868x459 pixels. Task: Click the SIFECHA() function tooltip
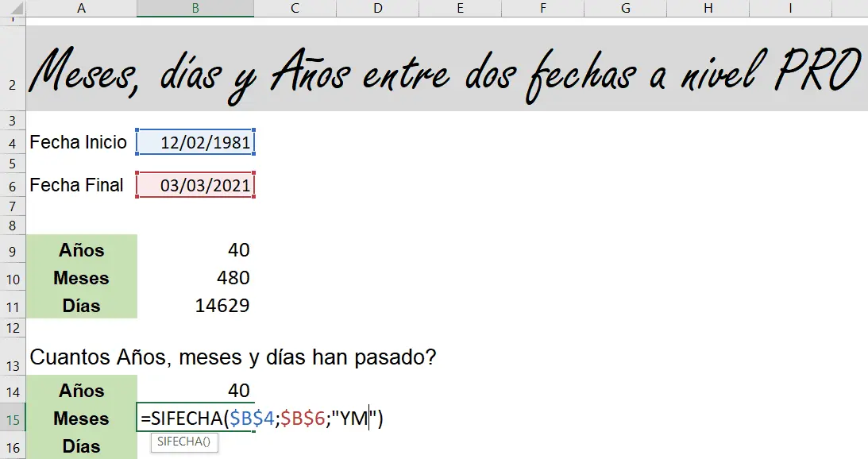(x=183, y=442)
